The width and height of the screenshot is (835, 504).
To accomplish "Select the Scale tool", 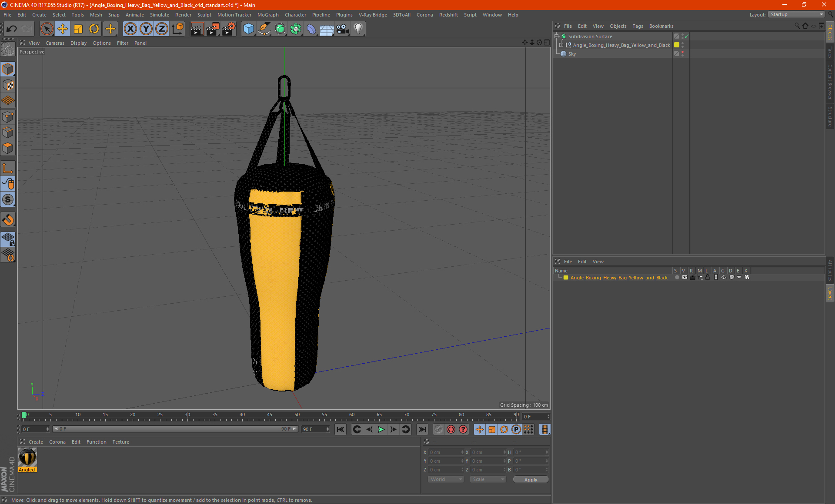I will tap(78, 29).
